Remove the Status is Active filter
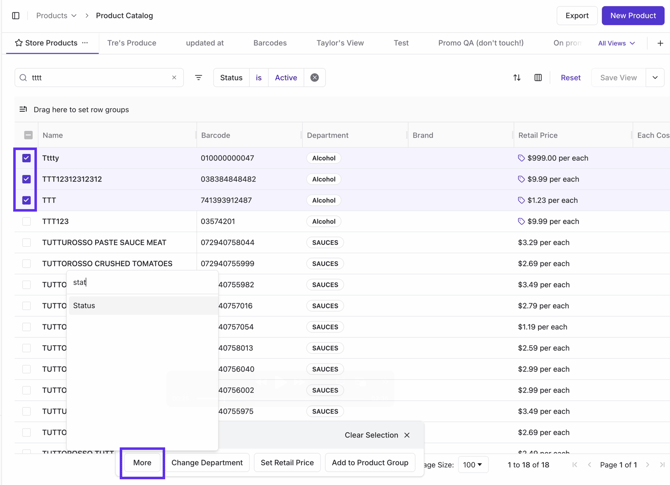This screenshot has height=485, width=670. coord(314,78)
